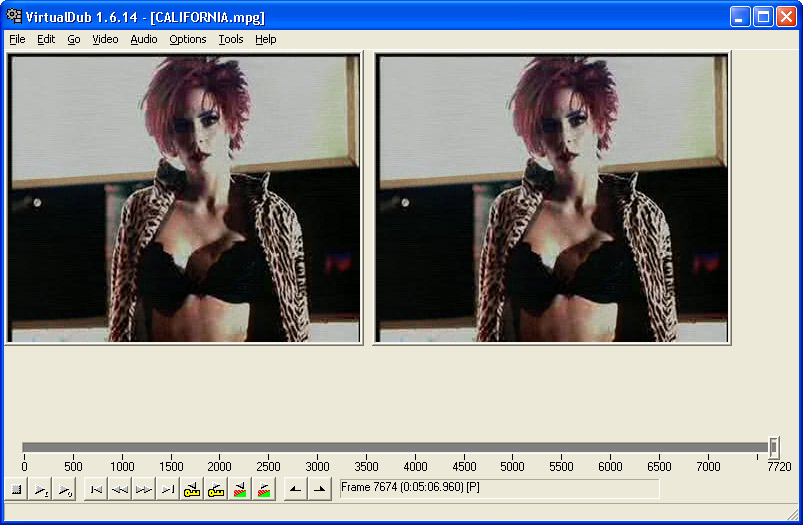The height and width of the screenshot is (525, 803).
Task: Click the output video pane
Action: click(552, 198)
